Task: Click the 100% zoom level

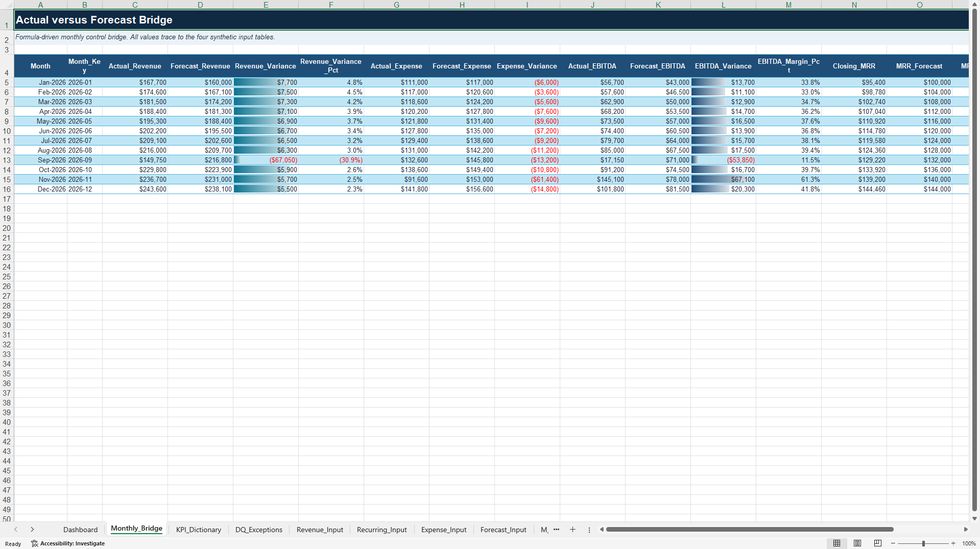Action: coord(968,543)
